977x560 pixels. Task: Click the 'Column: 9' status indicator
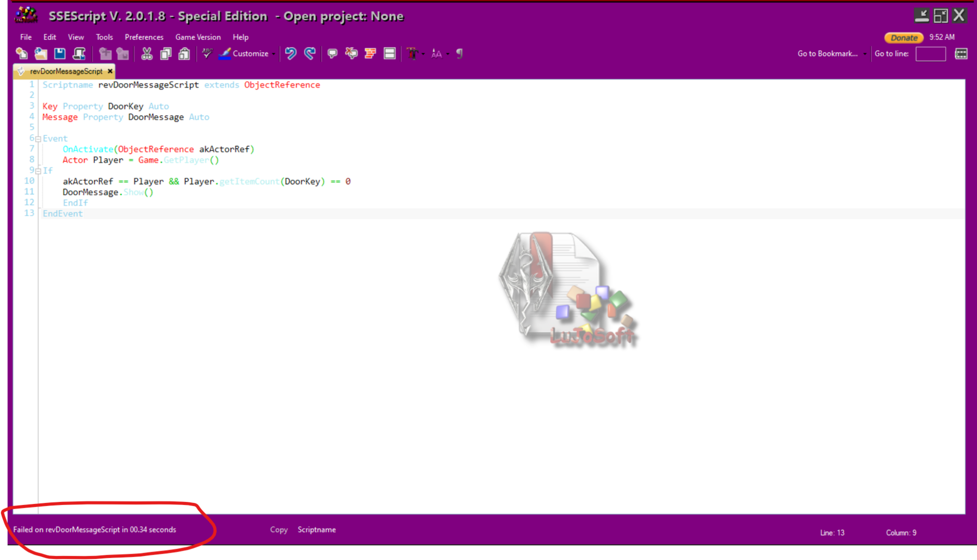click(x=901, y=533)
